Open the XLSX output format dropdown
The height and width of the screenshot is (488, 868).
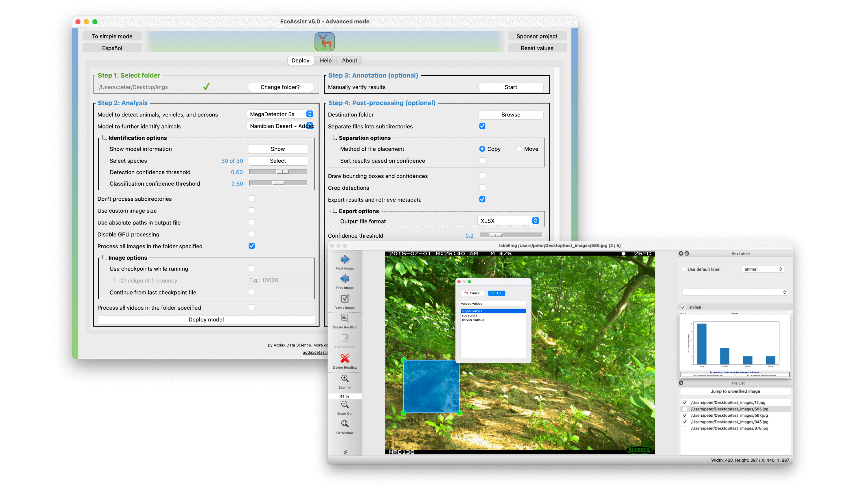point(508,221)
